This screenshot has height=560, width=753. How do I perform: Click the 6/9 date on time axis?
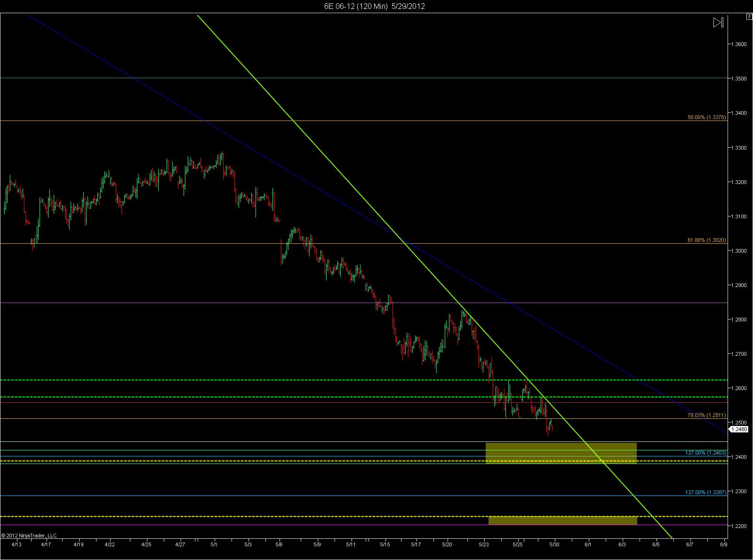tap(724, 544)
